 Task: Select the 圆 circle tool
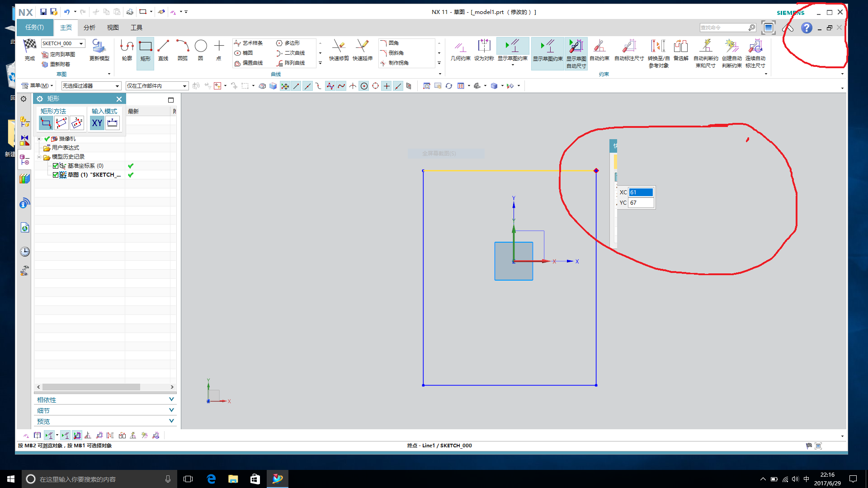point(200,50)
